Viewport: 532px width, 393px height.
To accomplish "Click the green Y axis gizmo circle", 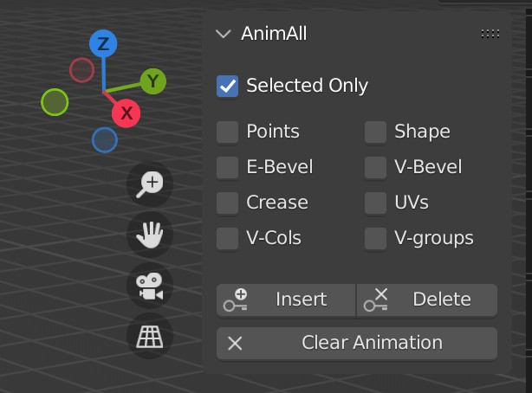I will coord(153,81).
